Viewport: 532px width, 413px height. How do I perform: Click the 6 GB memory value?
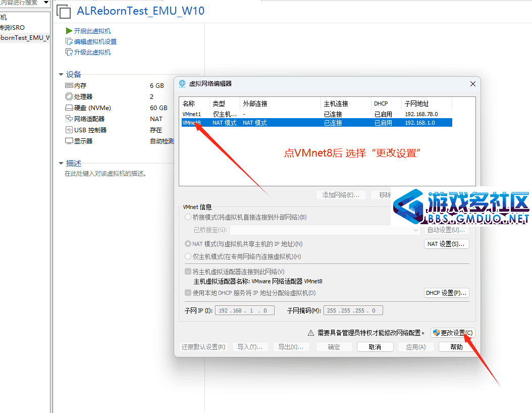157,85
